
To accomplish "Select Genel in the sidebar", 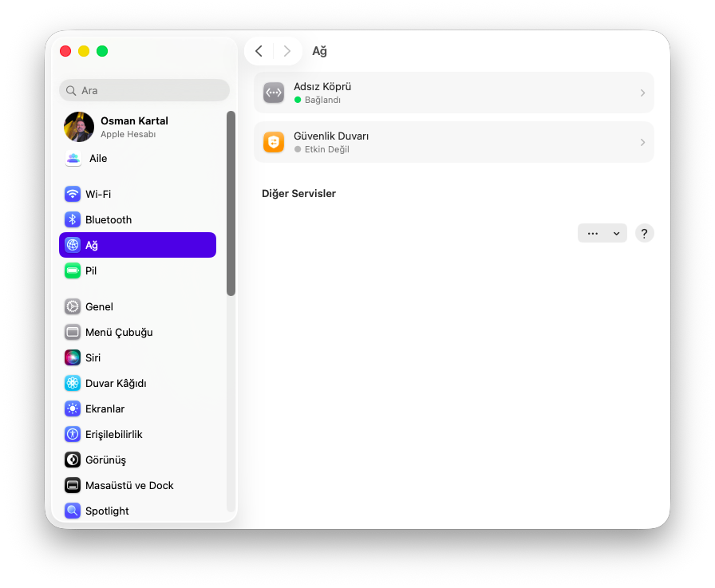I will pyautogui.click(x=99, y=306).
